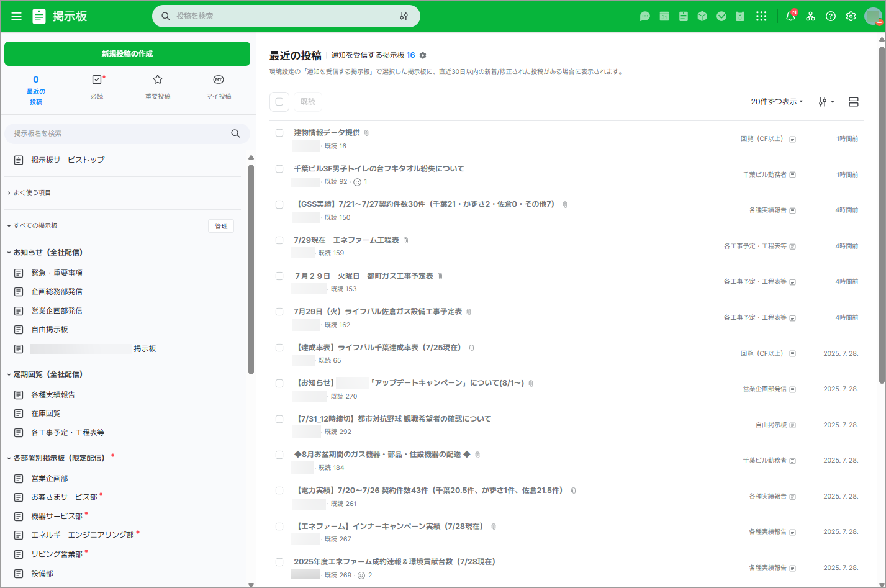Expand the よく使う項目 section
The height and width of the screenshot is (588, 886).
click(9, 193)
